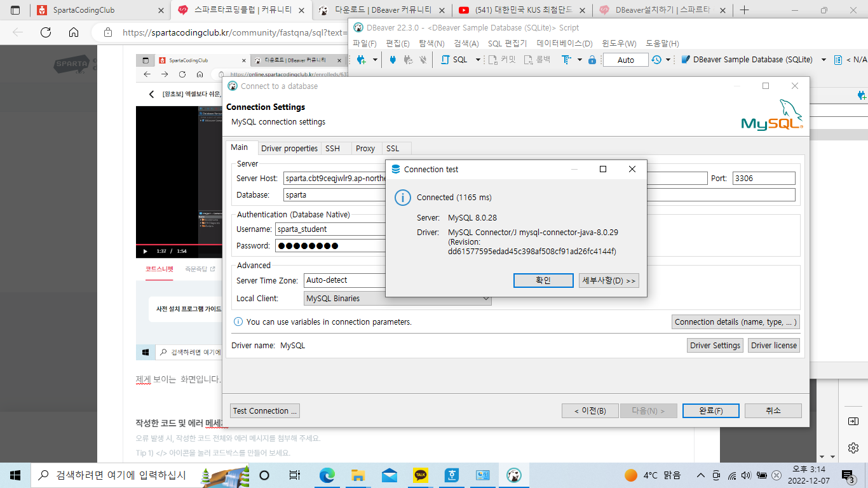This screenshot has height=488, width=868.
Task: Click the Password input field
Action: pyautogui.click(x=330, y=246)
